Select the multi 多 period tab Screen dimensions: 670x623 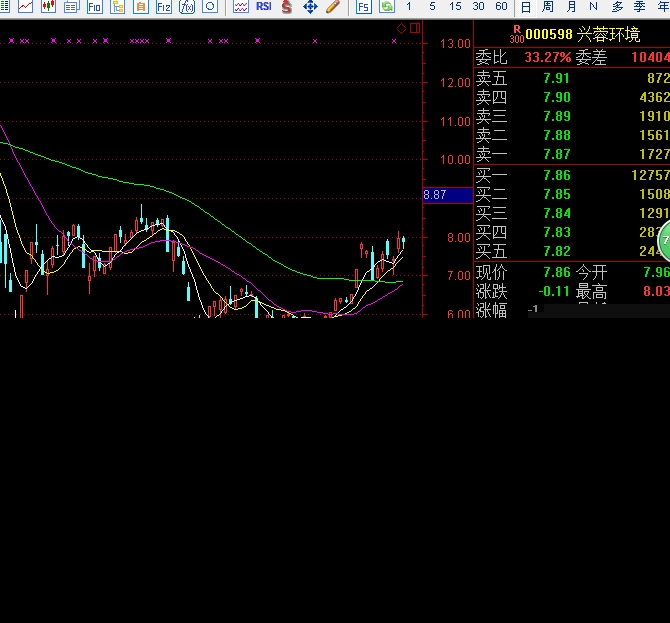[617, 6]
